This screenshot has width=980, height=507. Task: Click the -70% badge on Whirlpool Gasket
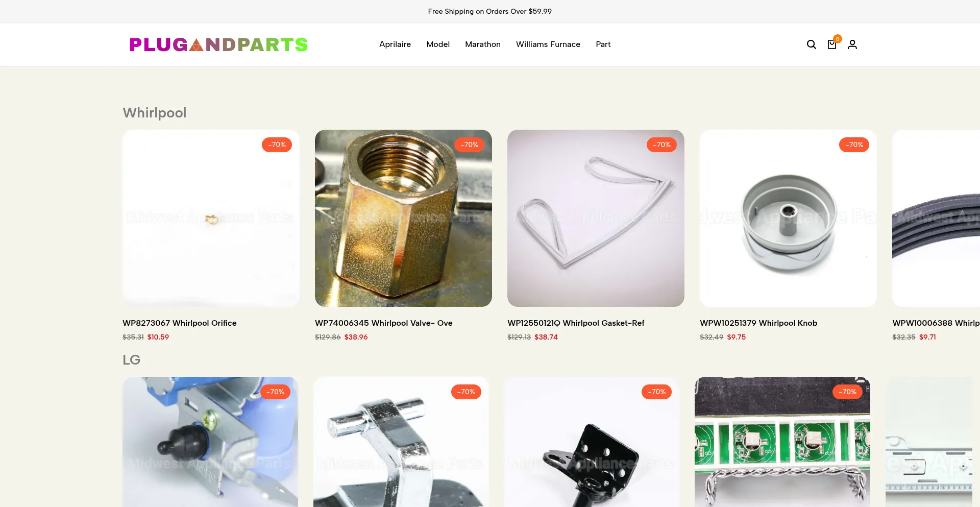661,144
